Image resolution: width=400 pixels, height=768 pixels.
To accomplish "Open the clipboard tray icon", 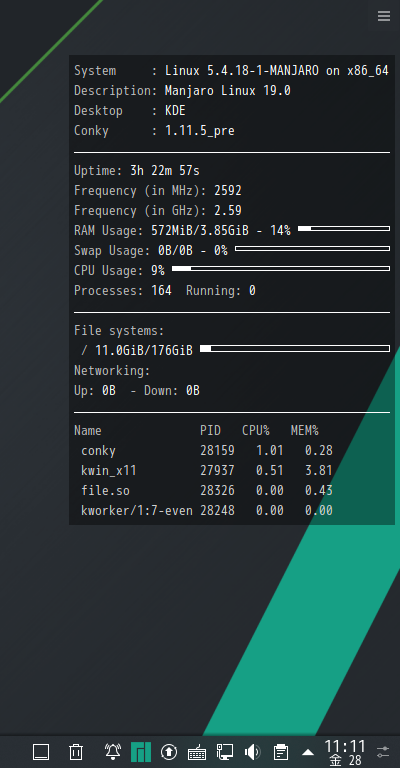I will 281,752.
